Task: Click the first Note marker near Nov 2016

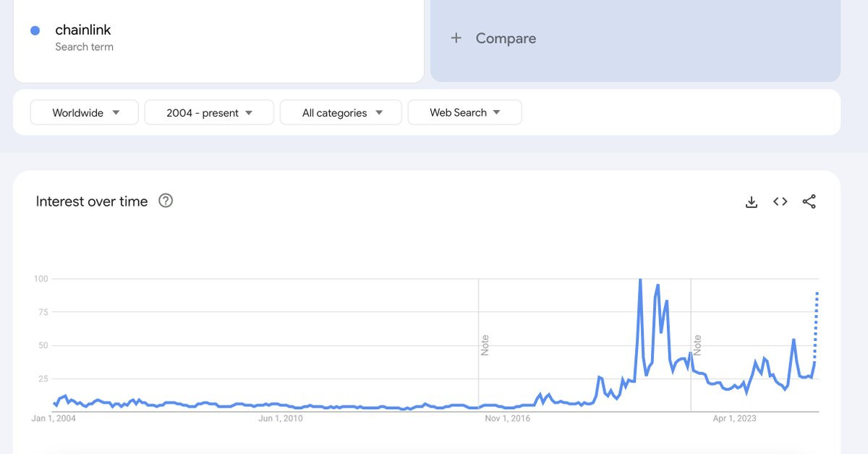Action: tap(485, 345)
